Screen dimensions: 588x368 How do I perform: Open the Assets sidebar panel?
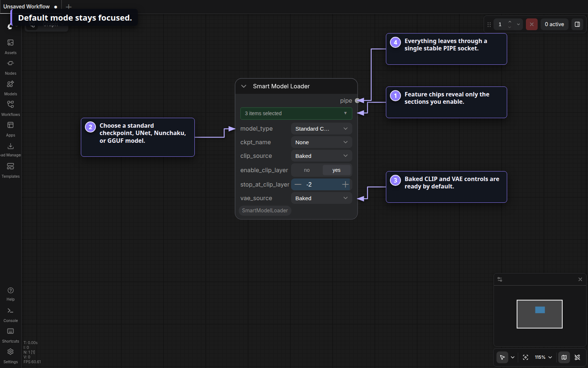pyautogui.click(x=10, y=46)
